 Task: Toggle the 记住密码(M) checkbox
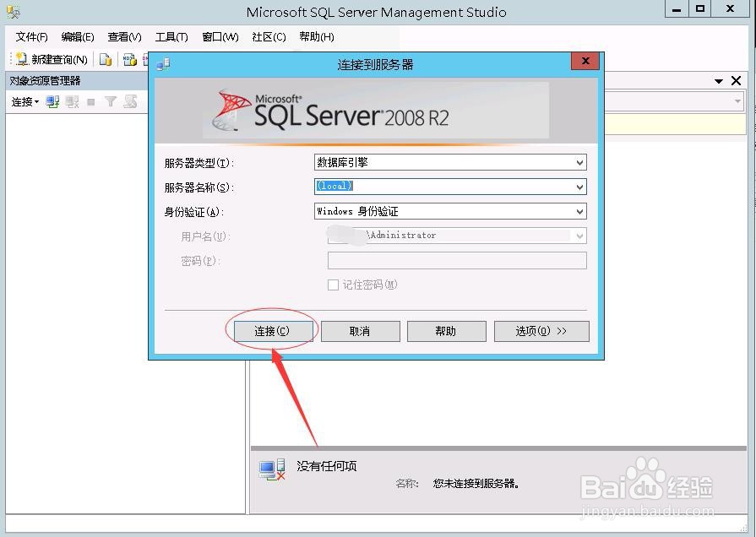point(333,285)
